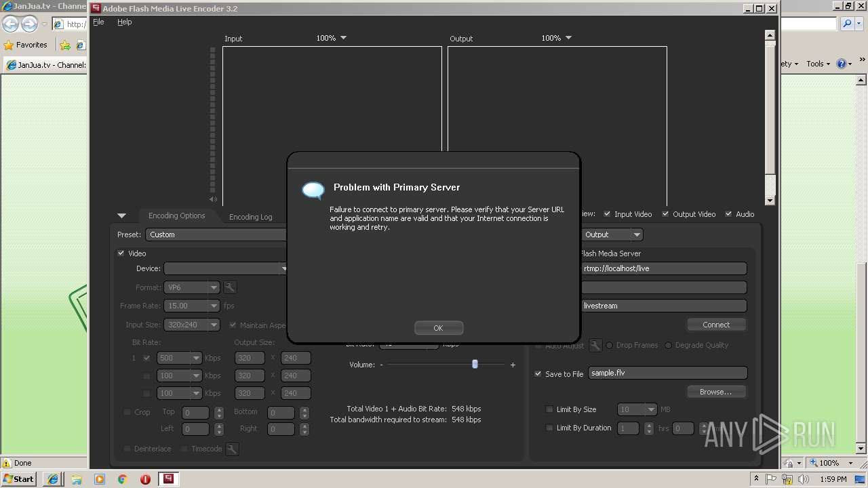Click the livestream Stream name field
This screenshot has height=488, width=868.
pos(663,306)
